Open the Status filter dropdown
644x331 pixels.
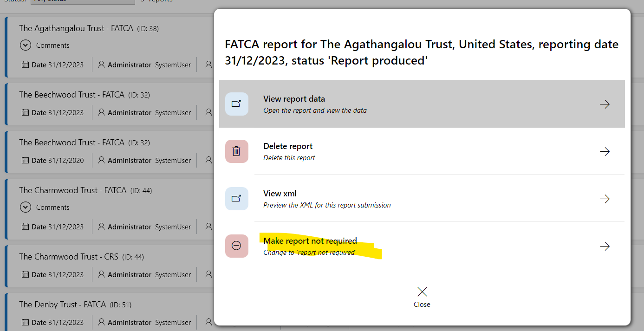(83, 2)
